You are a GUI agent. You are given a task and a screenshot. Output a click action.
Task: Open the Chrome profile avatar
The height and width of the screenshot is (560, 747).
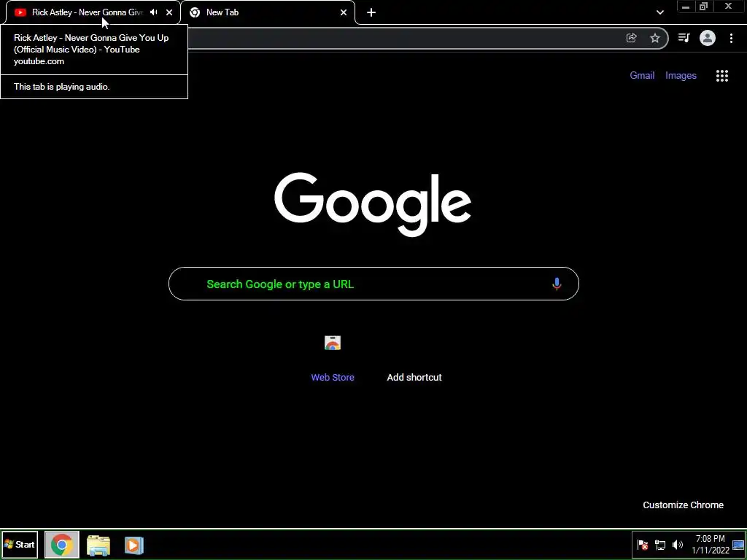click(x=708, y=38)
